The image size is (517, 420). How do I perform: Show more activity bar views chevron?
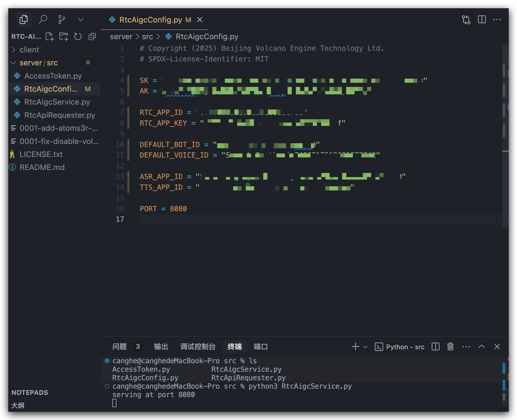(x=81, y=20)
